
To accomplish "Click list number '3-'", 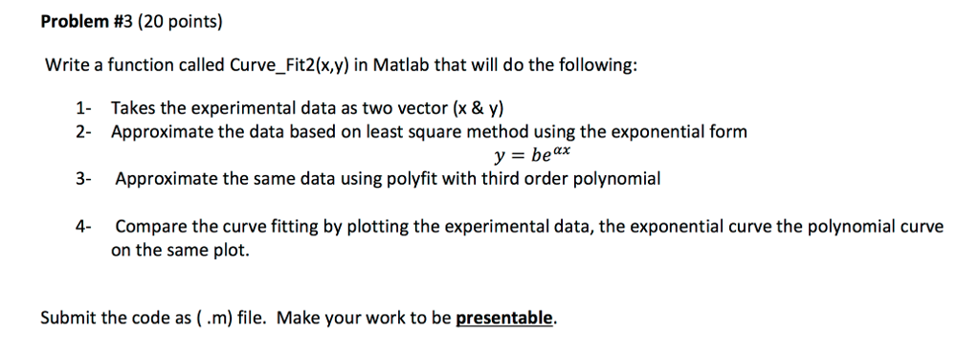I will (x=84, y=179).
